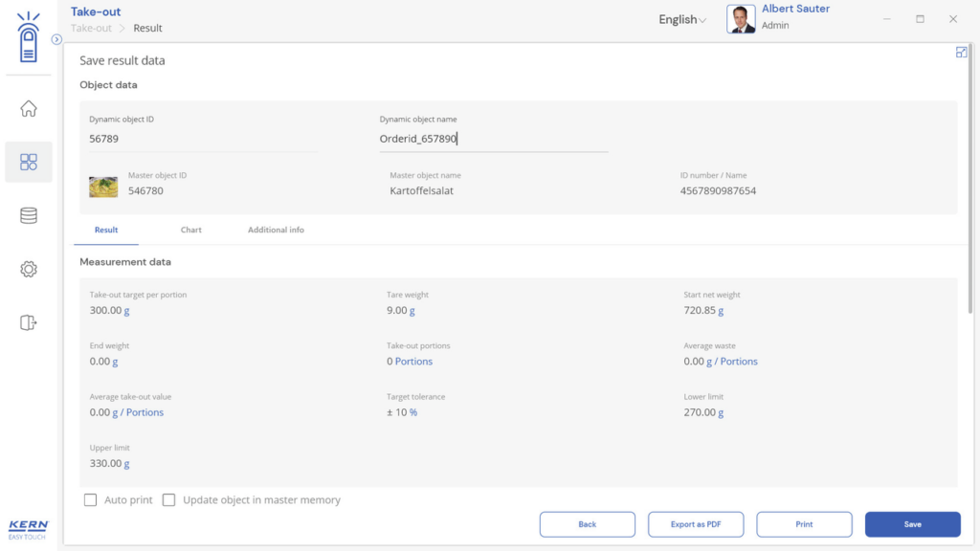Click the Print button
980x551 pixels.
point(804,524)
